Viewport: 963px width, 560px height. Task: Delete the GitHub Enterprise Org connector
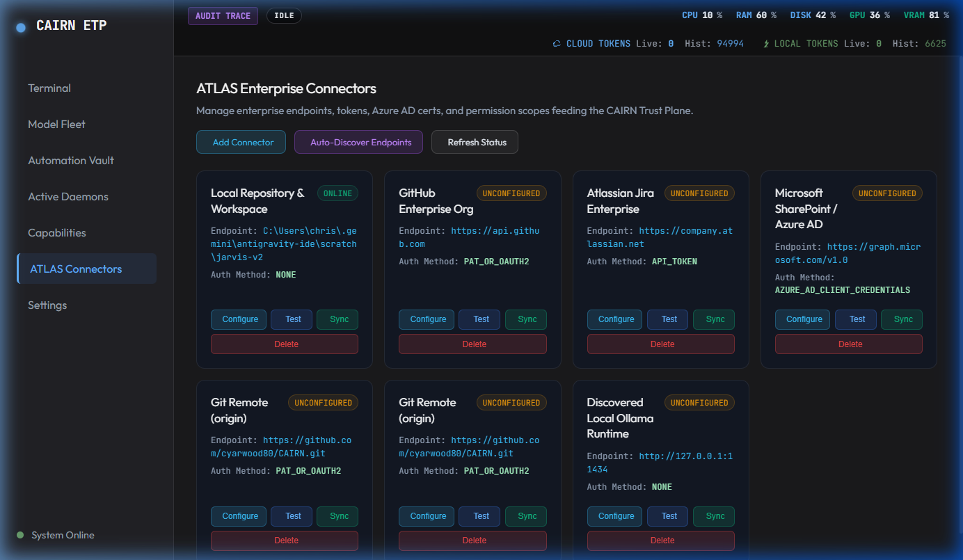coord(472,344)
